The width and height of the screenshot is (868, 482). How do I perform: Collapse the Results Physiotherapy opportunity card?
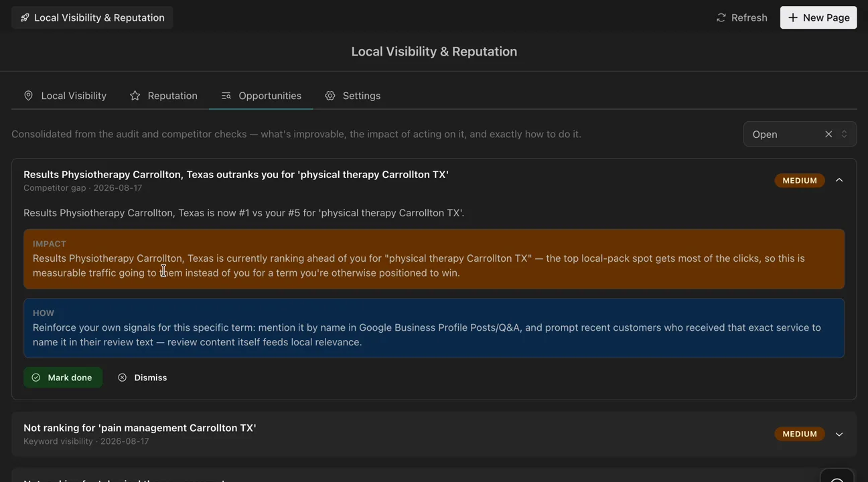coord(839,181)
